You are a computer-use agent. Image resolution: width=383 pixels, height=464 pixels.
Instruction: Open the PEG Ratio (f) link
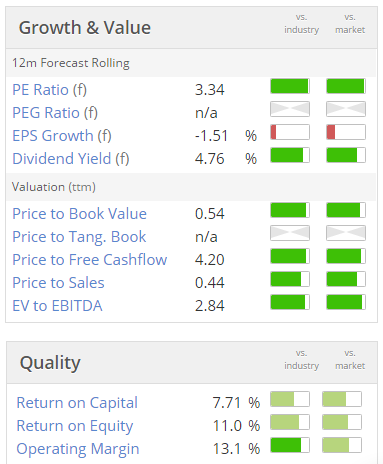click(x=55, y=113)
